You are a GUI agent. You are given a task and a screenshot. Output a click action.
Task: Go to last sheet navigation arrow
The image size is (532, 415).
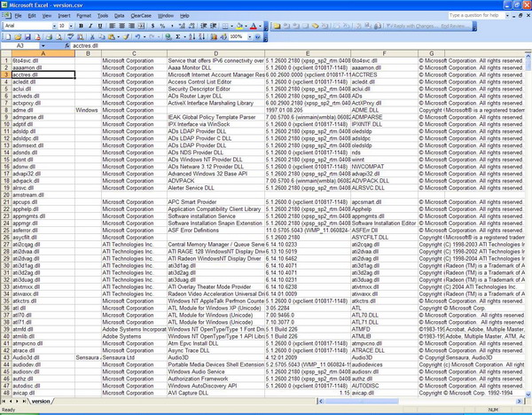pos(24,401)
